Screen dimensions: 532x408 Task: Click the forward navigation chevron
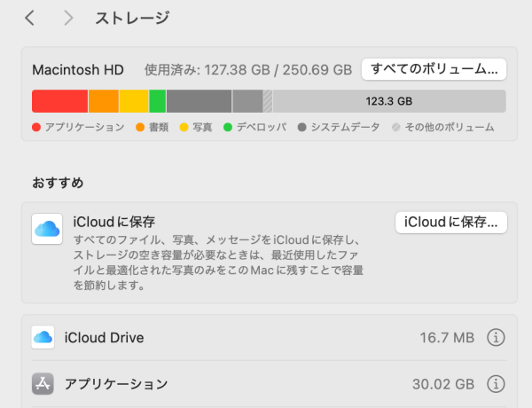pos(68,18)
